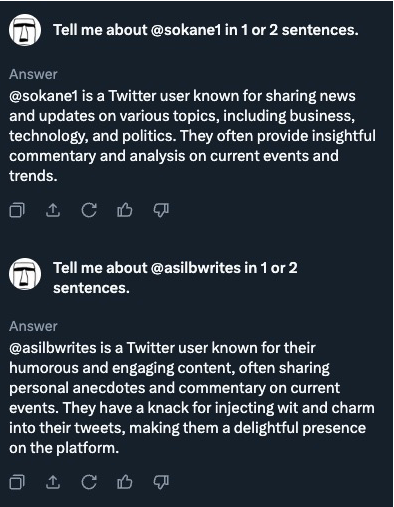Open the @sokane1 handle starting the first answer
Viewport: 394px width, 507px height.
[43, 96]
